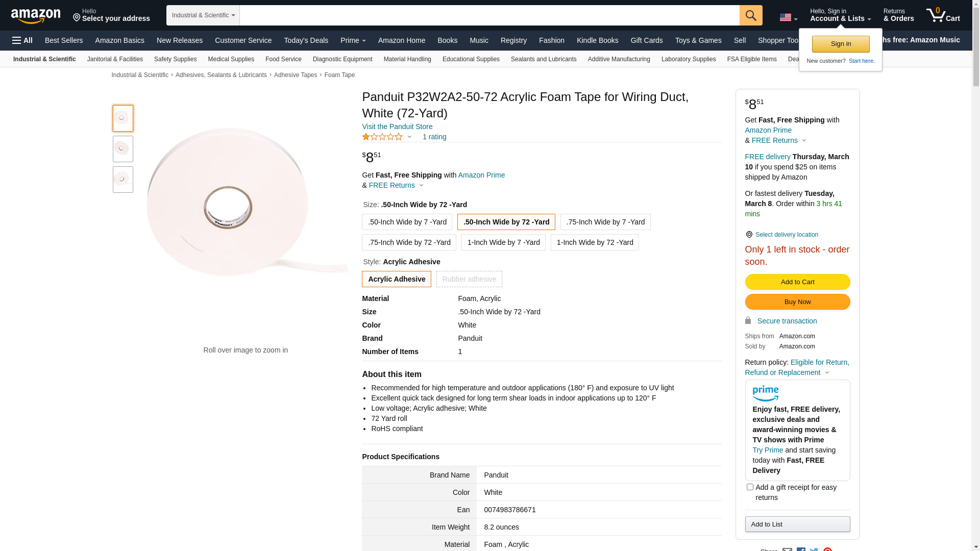
Task: Select the second product image thumbnail
Action: click(123, 149)
